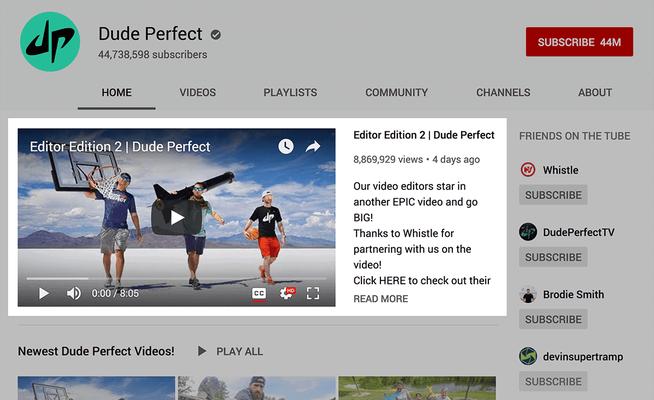
Task: Click the Dude Perfect channel name title
Action: point(150,34)
